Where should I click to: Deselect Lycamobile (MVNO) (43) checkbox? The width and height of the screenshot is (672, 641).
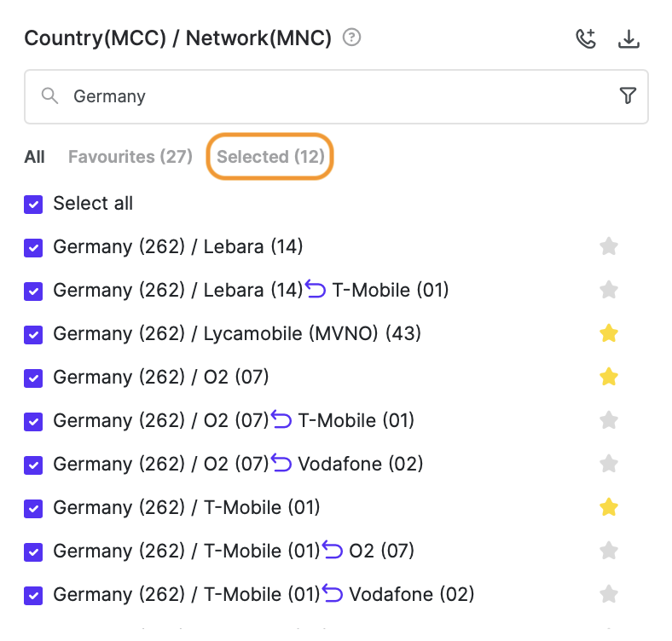[x=33, y=335]
